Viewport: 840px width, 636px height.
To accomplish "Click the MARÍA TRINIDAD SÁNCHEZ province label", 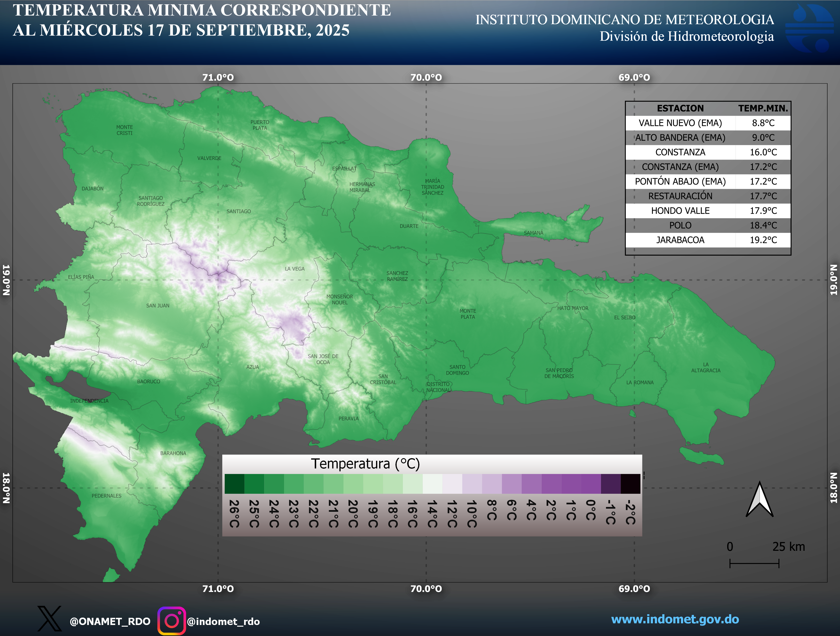I will pyautogui.click(x=433, y=187).
